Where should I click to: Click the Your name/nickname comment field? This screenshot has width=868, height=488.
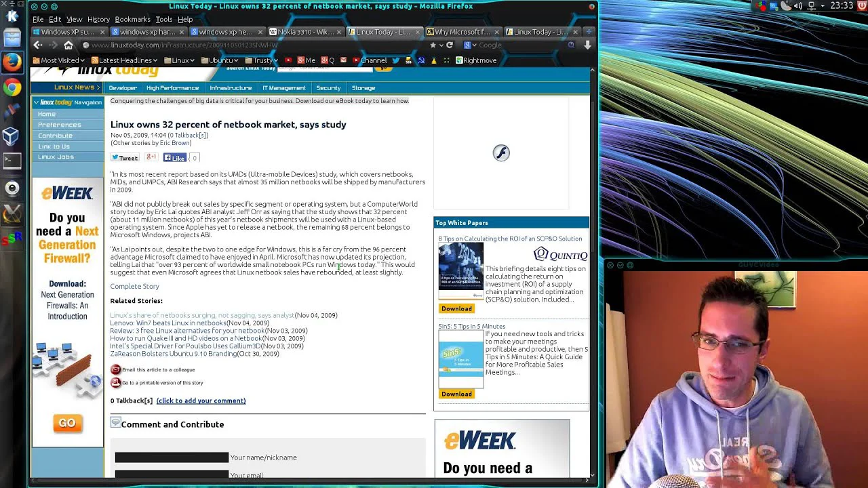172,457
